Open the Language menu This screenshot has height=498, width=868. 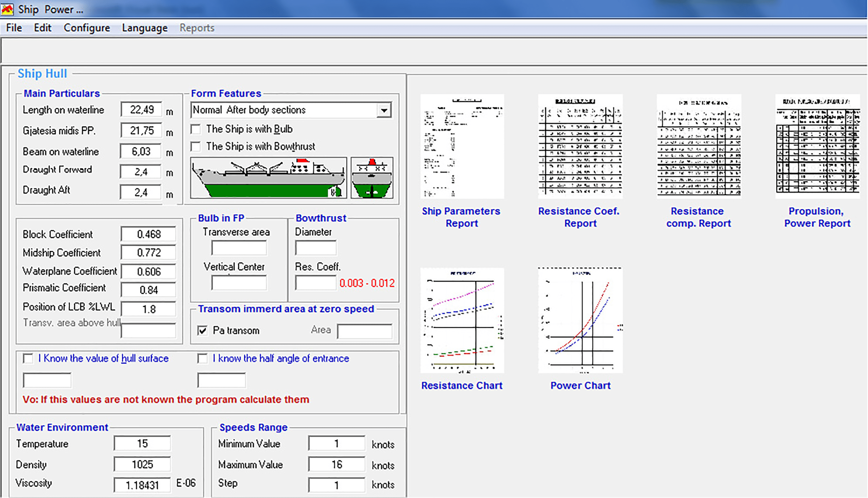tap(145, 28)
